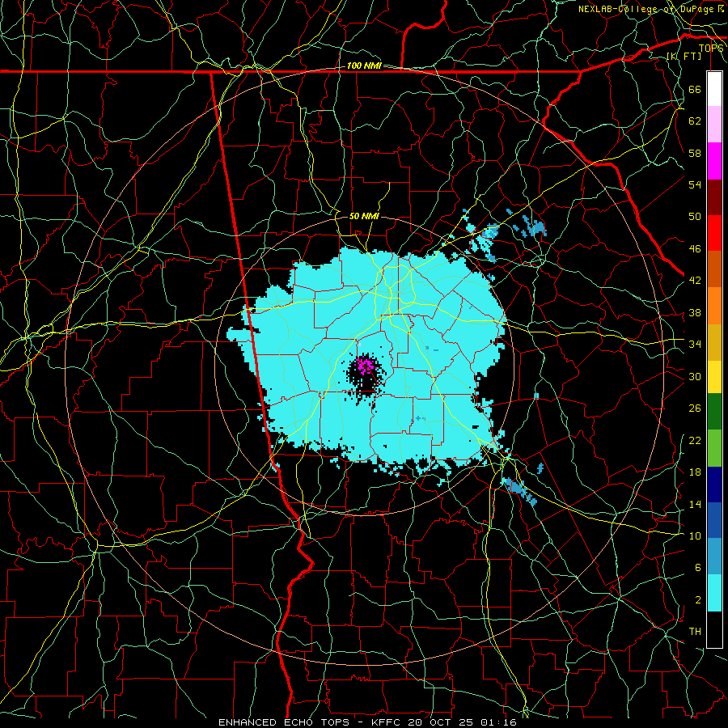The image size is (728, 728).
Task: Click the dark red 54 kft swatch
Action: click(x=714, y=197)
